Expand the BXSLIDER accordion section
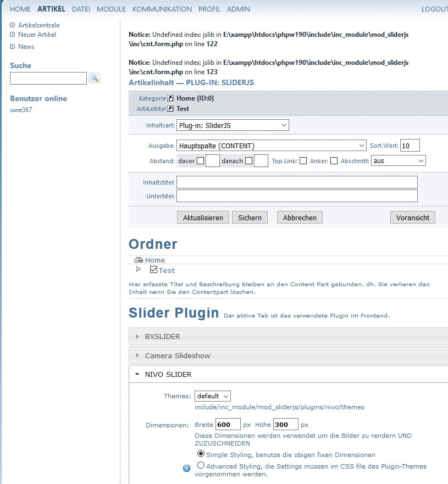 point(162,336)
